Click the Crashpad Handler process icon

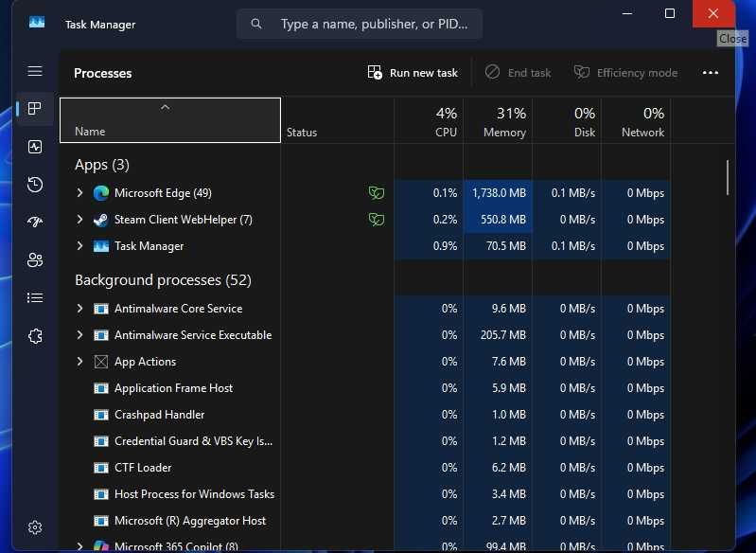tap(100, 415)
